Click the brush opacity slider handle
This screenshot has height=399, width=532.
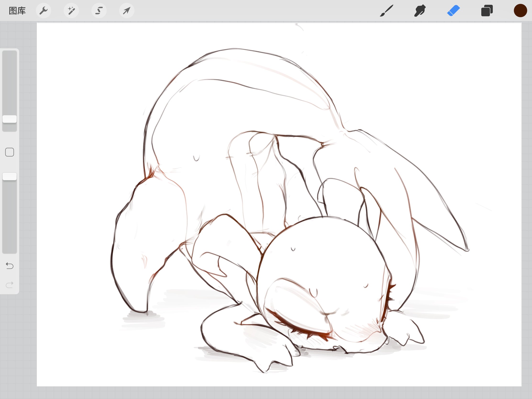(x=10, y=176)
